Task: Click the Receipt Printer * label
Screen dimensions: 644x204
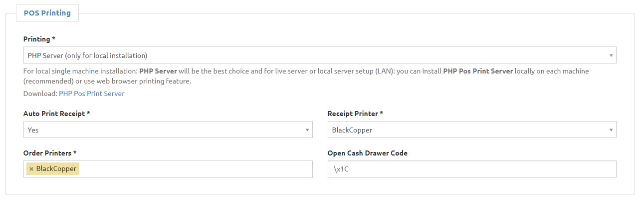Action: click(x=355, y=113)
